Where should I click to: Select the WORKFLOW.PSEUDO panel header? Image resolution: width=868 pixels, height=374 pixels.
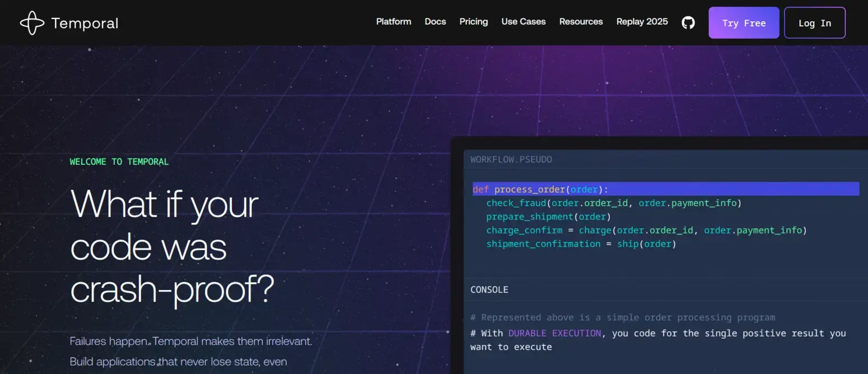coord(511,160)
